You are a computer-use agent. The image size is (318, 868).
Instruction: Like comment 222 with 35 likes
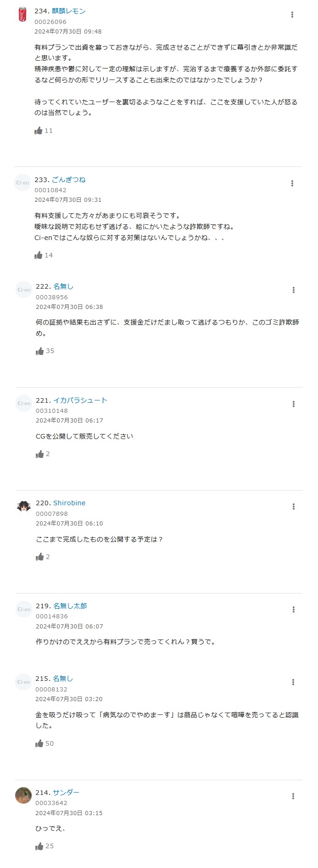(x=40, y=351)
